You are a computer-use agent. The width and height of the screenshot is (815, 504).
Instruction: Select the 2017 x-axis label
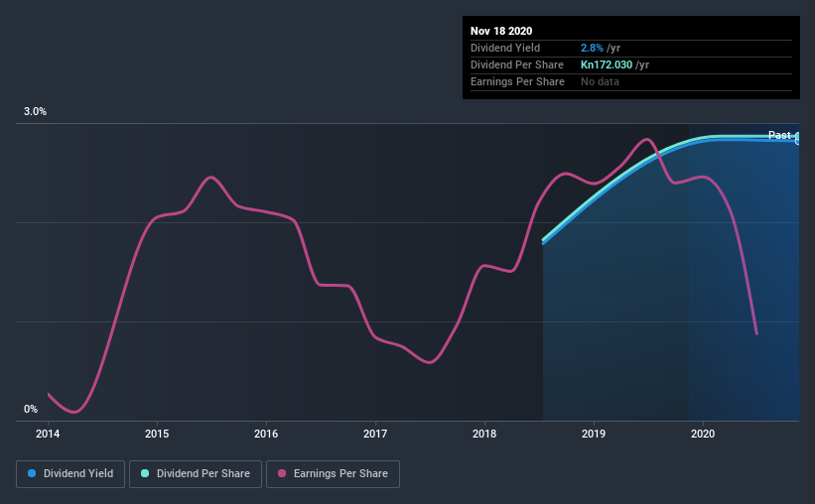point(375,434)
